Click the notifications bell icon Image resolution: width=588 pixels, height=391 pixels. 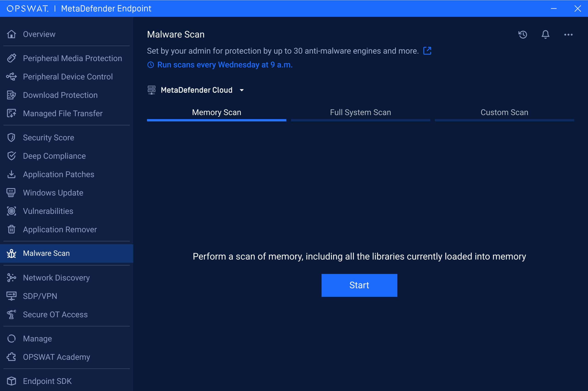pos(545,34)
